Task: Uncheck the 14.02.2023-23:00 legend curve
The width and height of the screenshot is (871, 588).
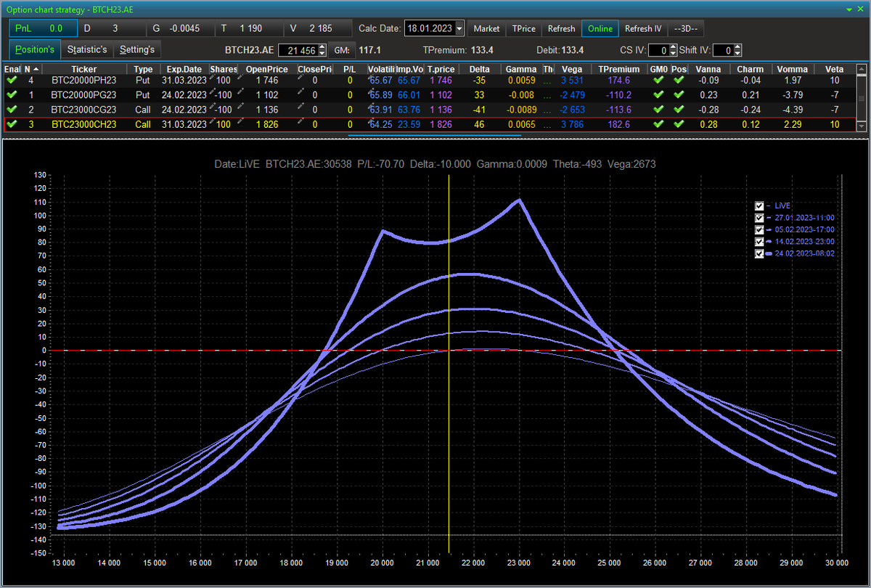Action: tap(759, 242)
